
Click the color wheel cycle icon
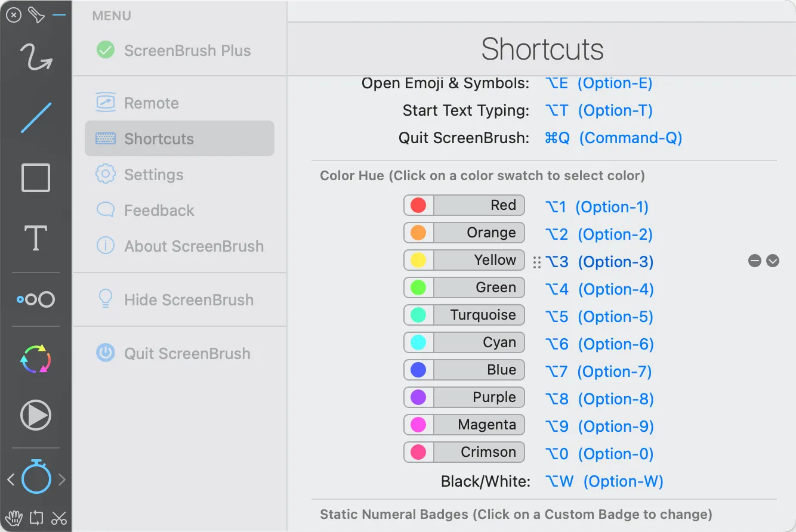[x=36, y=359]
